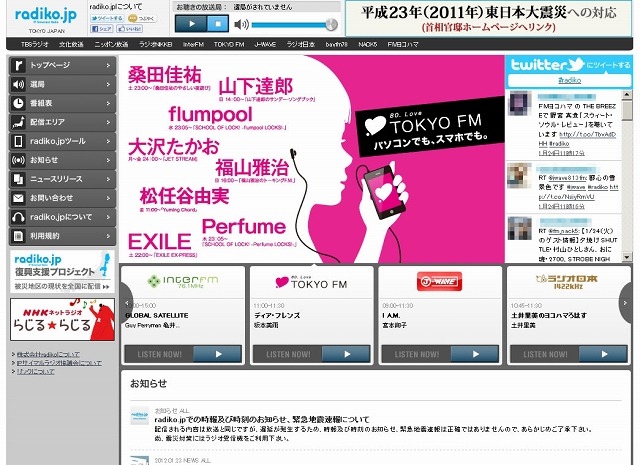Click the TOKYO FM card logo
Screen dimensions: 640x465
311,282
